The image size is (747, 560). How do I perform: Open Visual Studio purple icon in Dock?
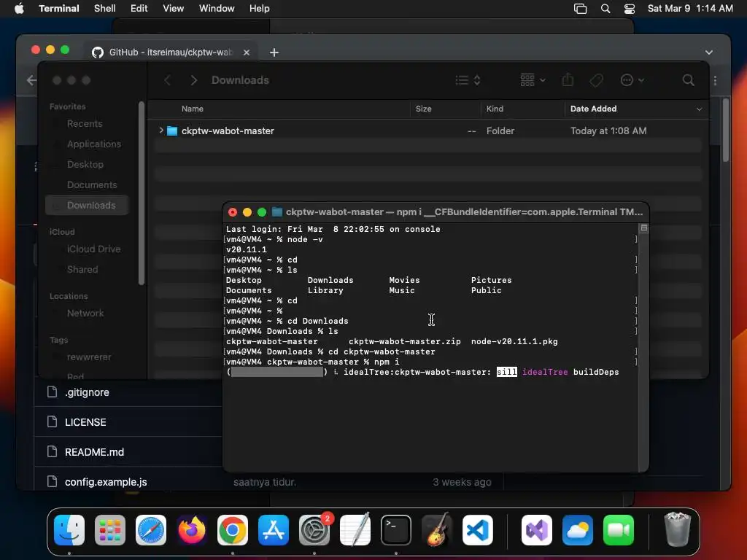coord(537,529)
